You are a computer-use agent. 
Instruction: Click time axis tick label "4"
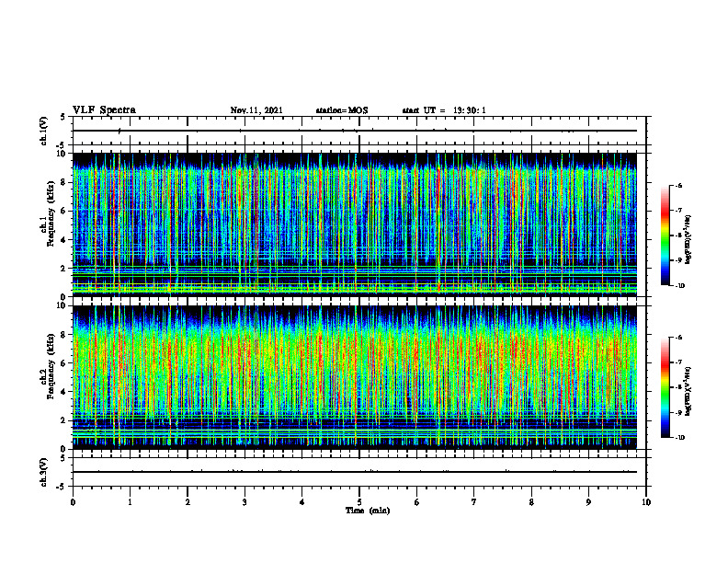302,502
